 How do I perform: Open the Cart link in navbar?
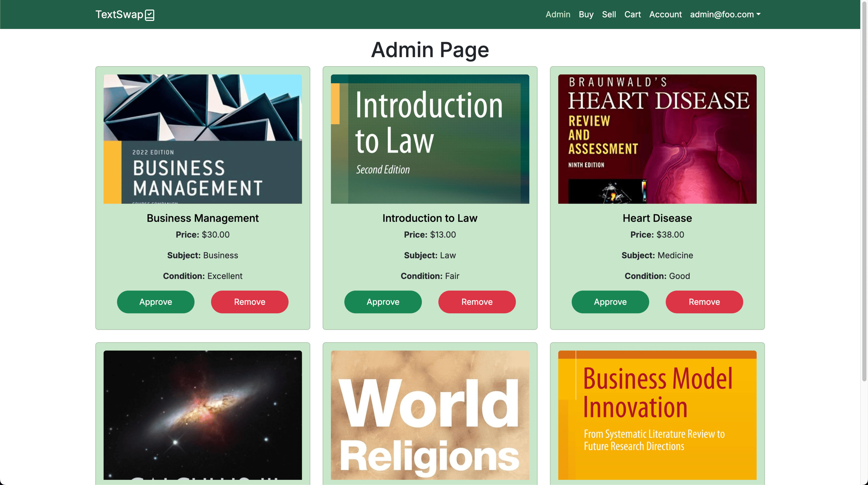[632, 14]
